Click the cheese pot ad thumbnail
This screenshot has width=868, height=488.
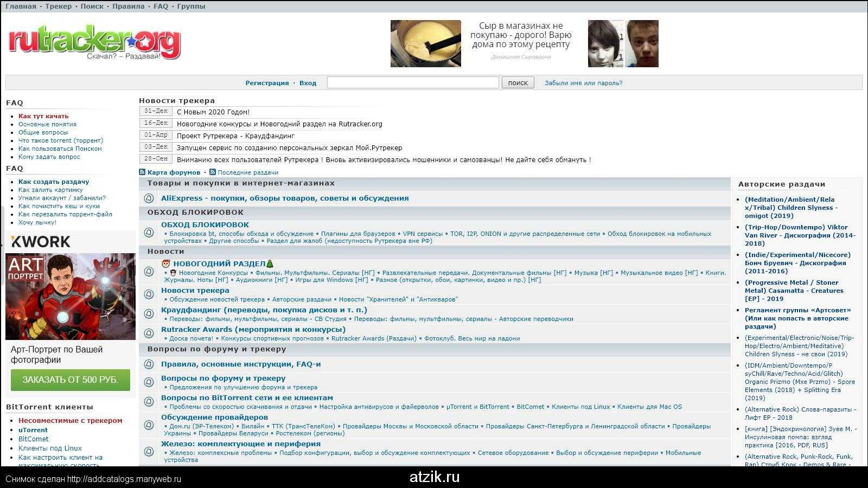pyautogui.click(x=426, y=44)
